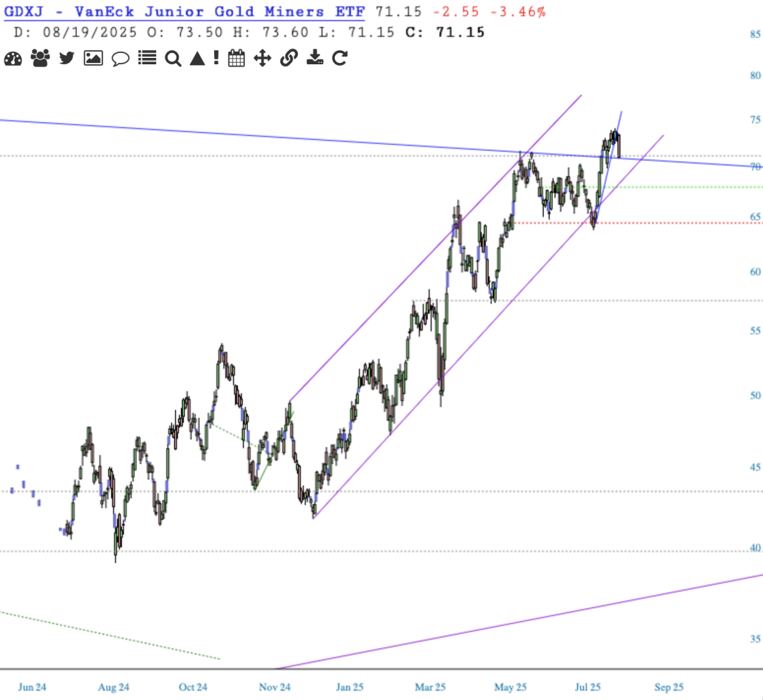Click the May 25 date label
Screen dimensions: 763x700
pyautogui.click(x=511, y=687)
